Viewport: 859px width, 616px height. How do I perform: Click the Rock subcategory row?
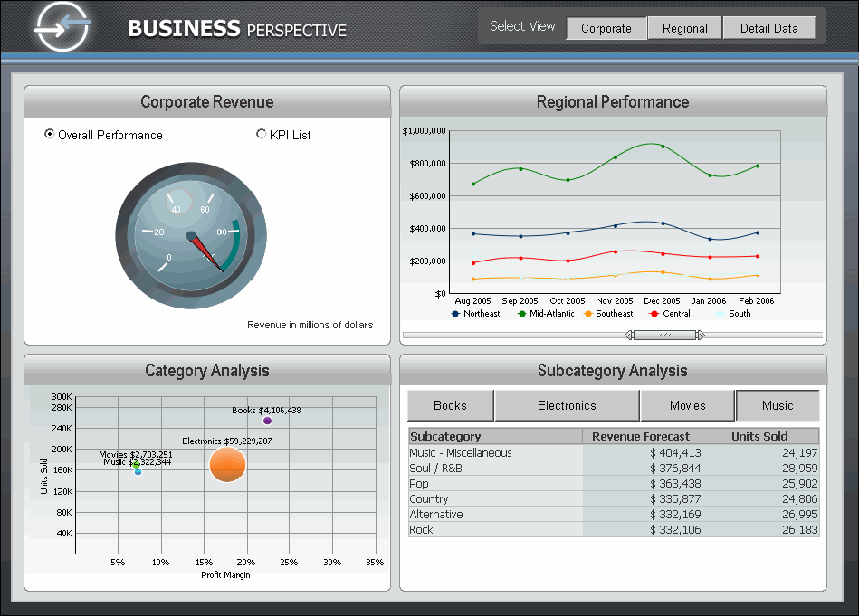[614, 529]
